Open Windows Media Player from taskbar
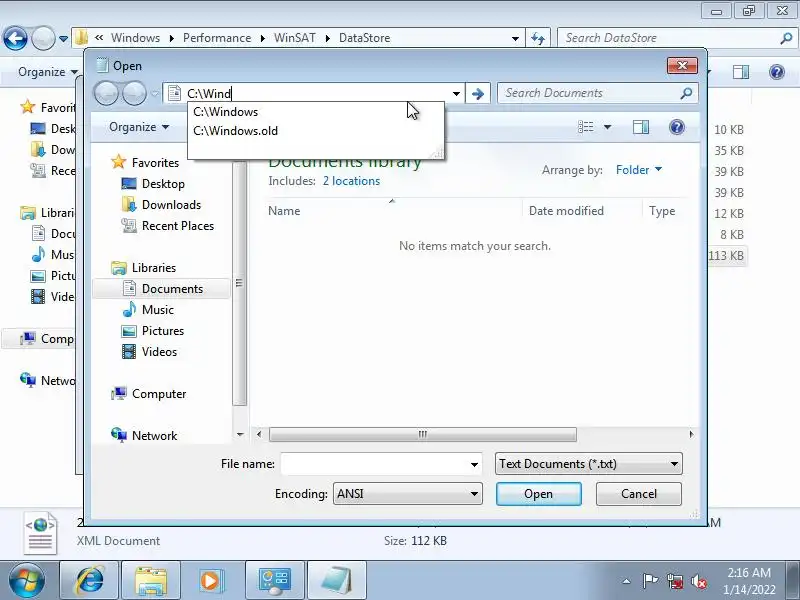The width and height of the screenshot is (800, 600). click(211, 581)
